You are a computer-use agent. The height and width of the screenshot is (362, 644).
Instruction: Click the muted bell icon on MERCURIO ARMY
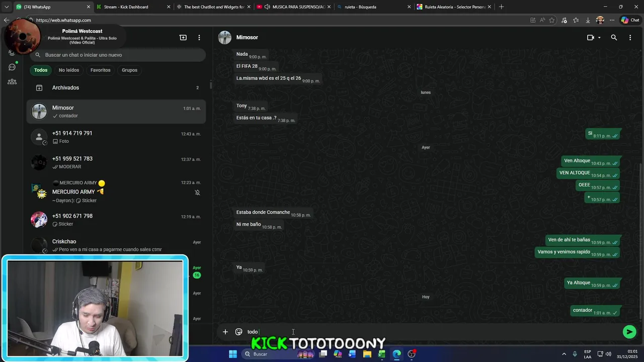(x=197, y=193)
